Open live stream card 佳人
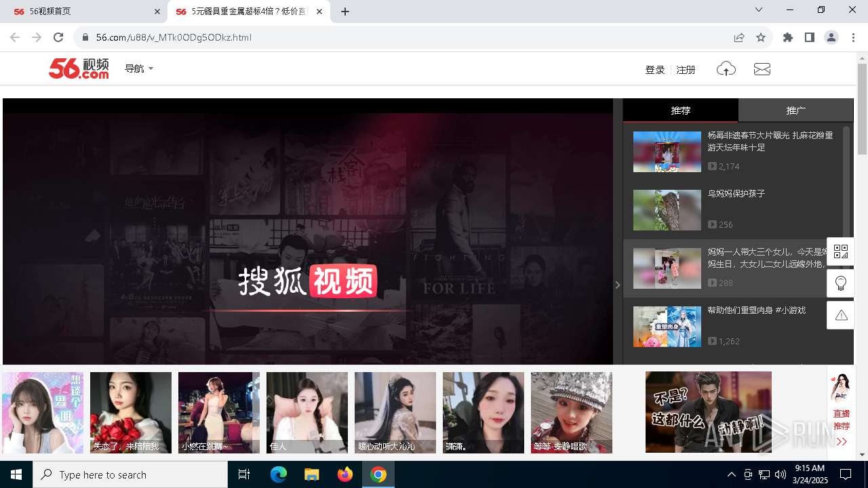 point(307,413)
